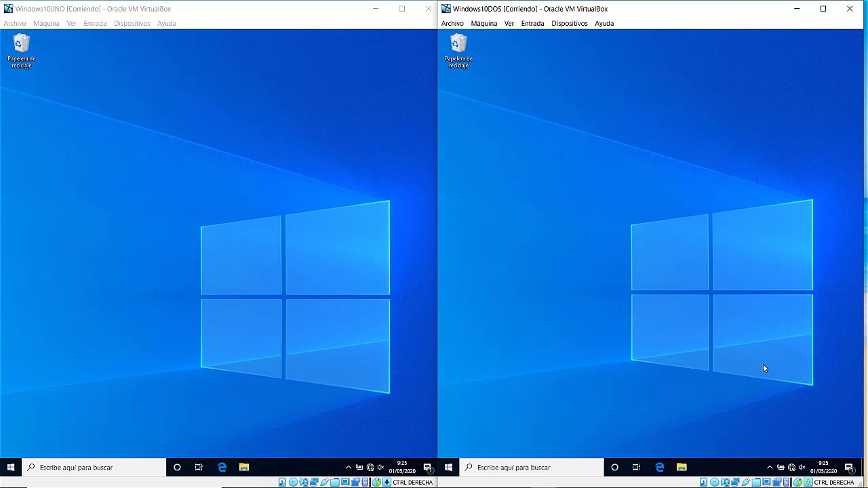Focus search box in Windows10UNO taskbar
The width and height of the screenshot is (868, 488).
pyautogui.click(x=94, y=467)
